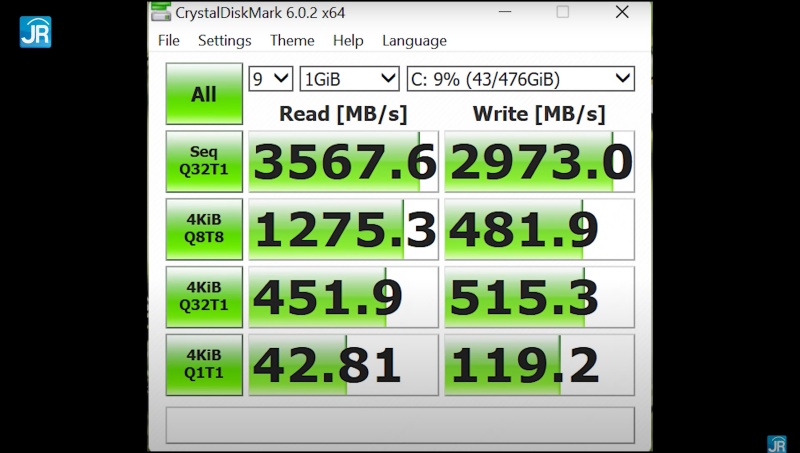This screenshot has height=453, width=800.
Task: Open the Help menu
Action: click(x=348, y=40)
